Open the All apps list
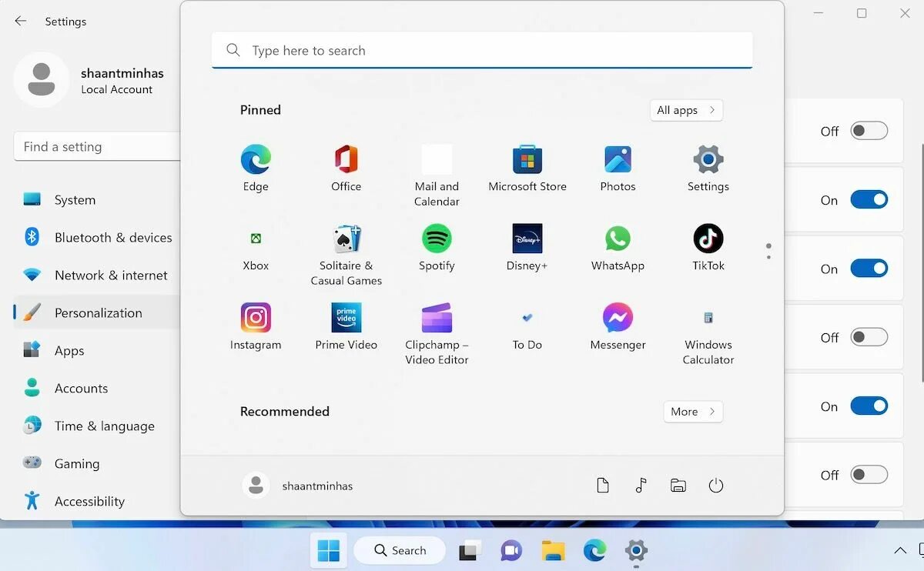Viewport: 924px width, 571px height. coord(685,110)
